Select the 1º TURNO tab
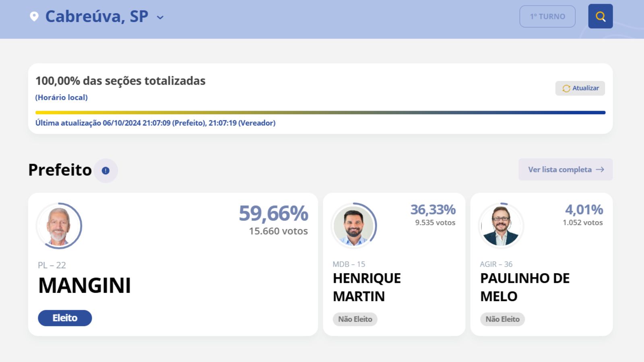This screenshot has height=362, width=644. point(548,16)
